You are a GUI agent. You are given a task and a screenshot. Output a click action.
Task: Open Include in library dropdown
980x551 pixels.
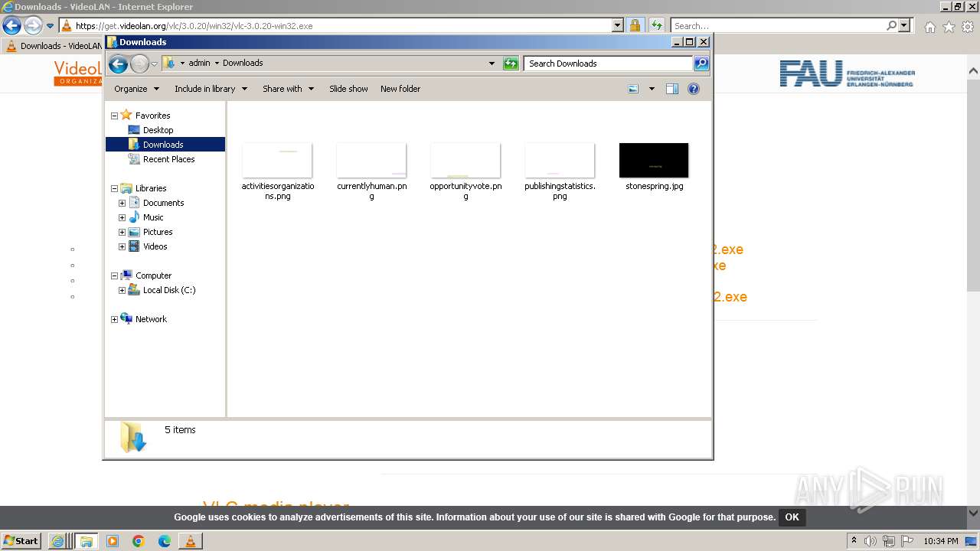click(x=211, y=89)
